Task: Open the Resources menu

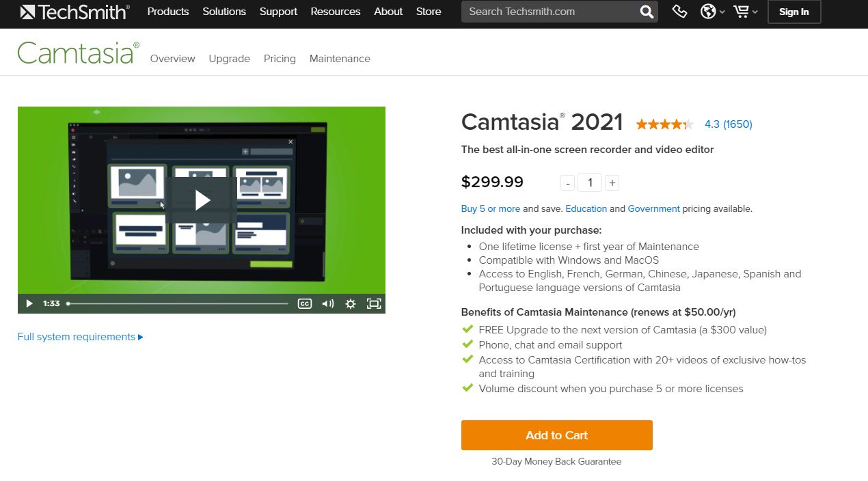Action: tap(336, 12)
